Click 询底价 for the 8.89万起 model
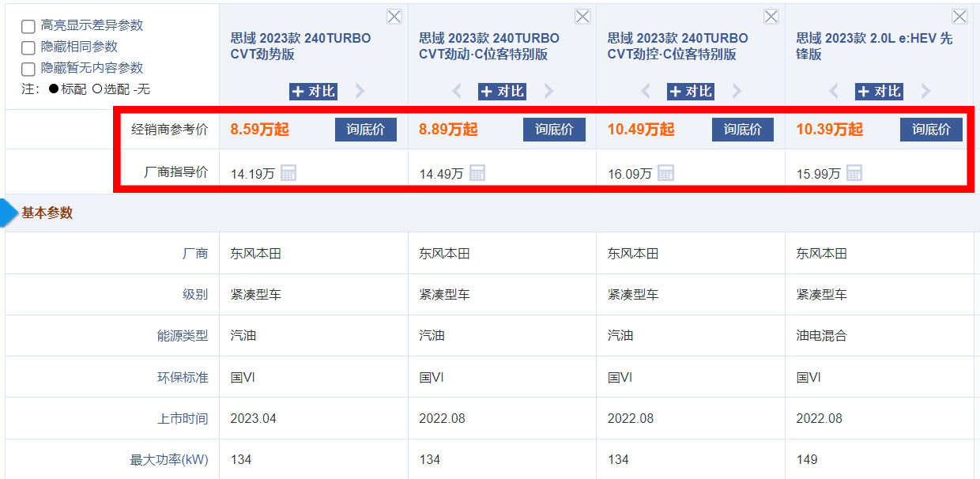980x479 pixels. point(554,130)
